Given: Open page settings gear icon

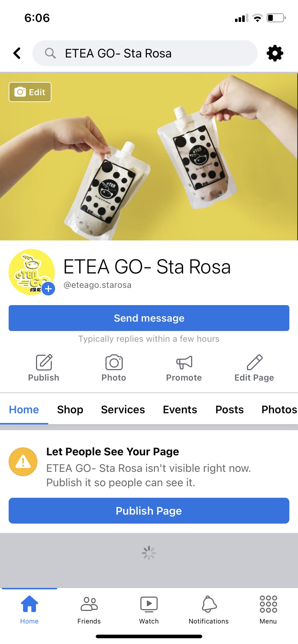Looking at the screenshot, I should coord(275,53).
